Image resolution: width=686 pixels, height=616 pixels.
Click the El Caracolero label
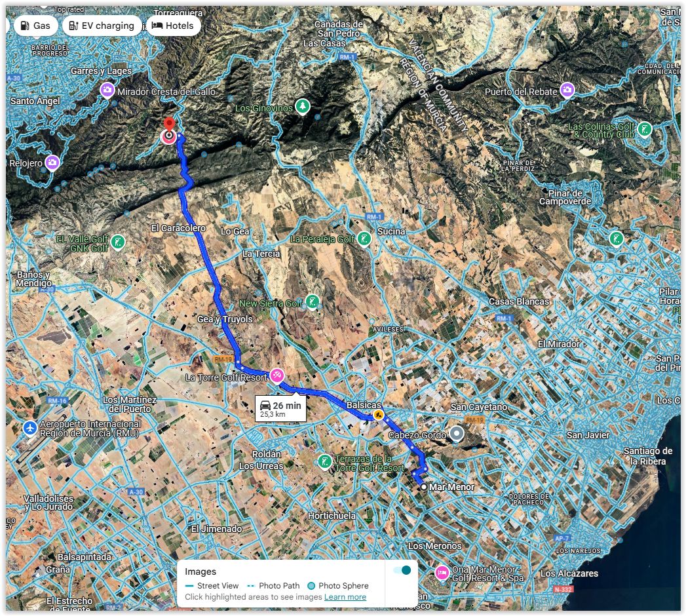[x=178, y=228]
